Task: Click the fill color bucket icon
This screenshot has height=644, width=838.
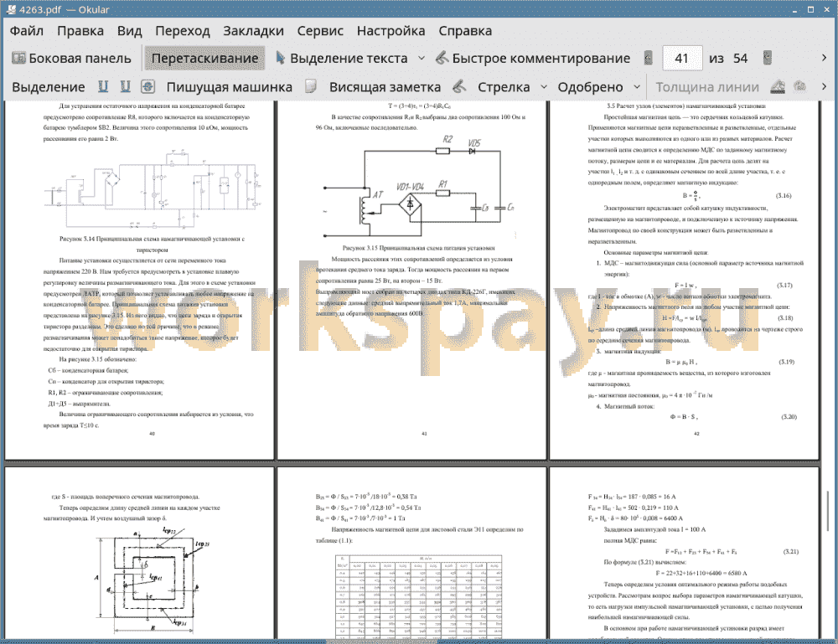Action: 800,86
